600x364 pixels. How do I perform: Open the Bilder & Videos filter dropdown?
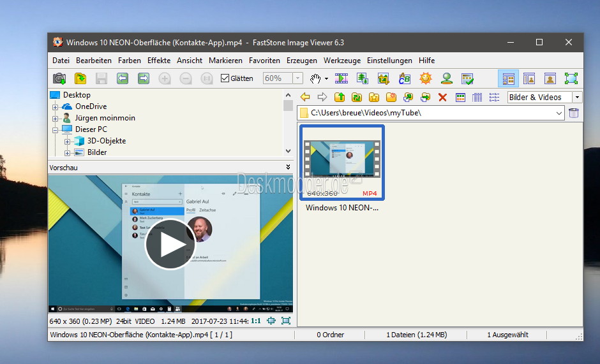pos(578,97)
